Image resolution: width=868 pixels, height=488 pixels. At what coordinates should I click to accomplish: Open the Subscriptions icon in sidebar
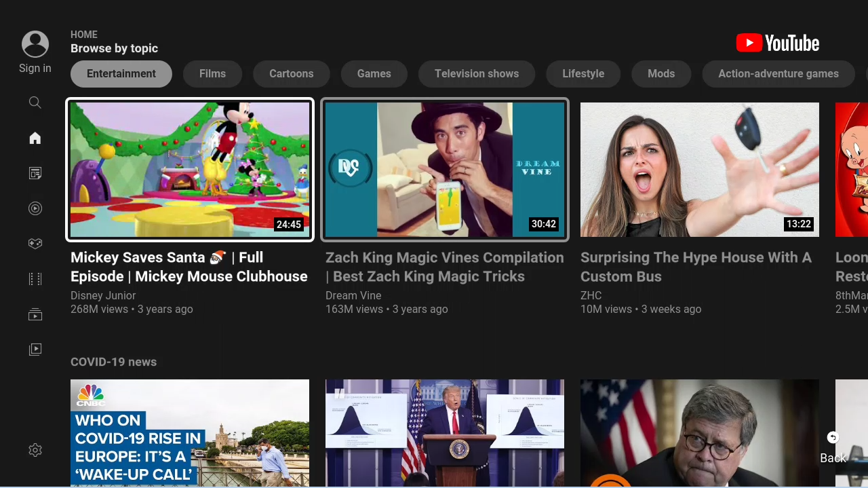[x=35, y=314]
